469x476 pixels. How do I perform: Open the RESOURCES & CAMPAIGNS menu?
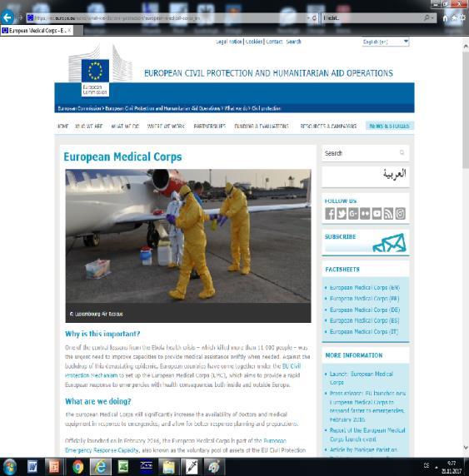[328, 126]
